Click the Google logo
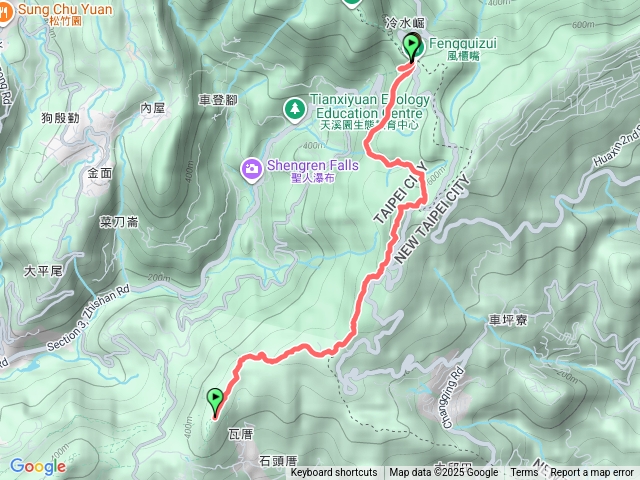The width and height of the screenshot is (640, 480). (38, 466)
